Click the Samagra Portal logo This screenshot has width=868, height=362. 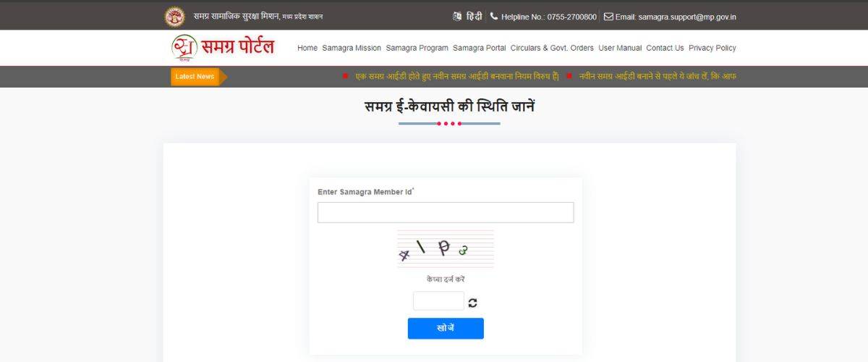point(223,48)
